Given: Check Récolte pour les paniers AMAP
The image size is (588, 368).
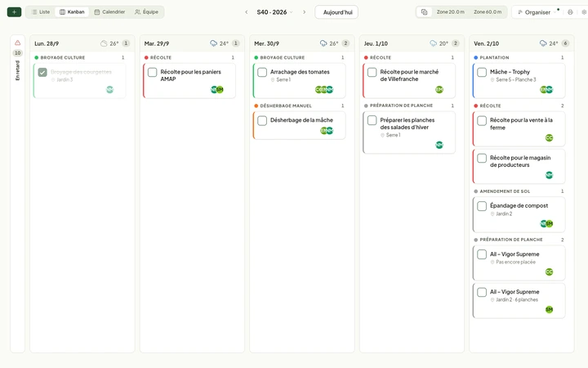Looking at the screenshot, I should point(152,72).
